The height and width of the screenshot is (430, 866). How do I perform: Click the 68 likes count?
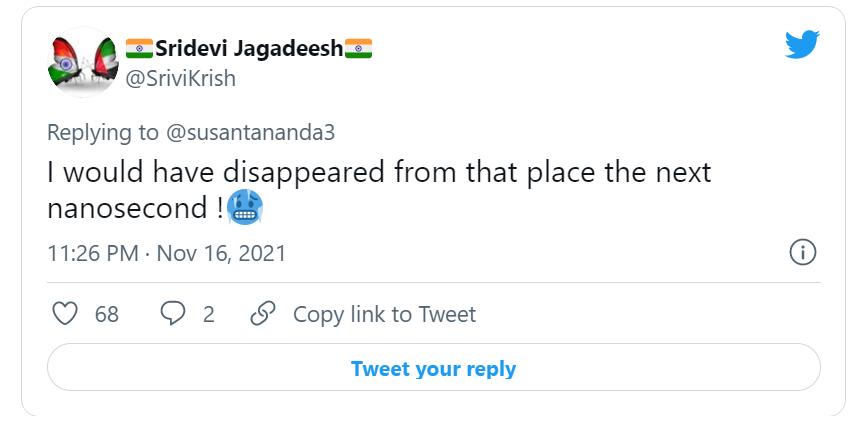click(106, 314)
